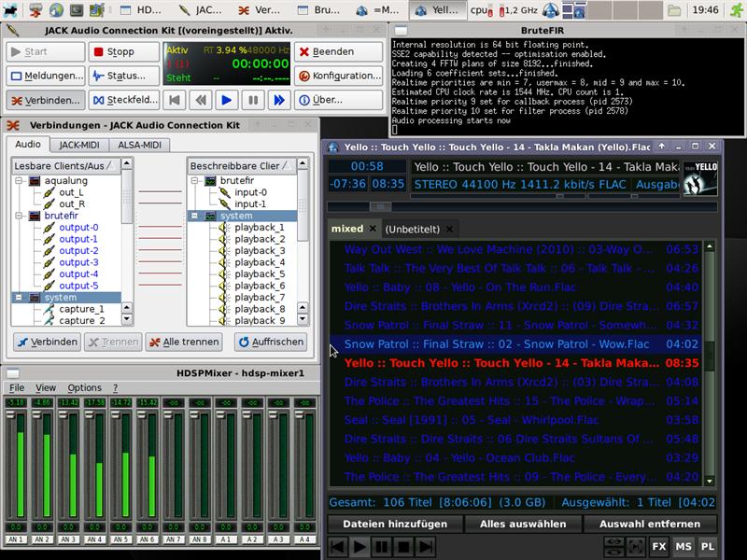
Task: Click the Aqualung stop playback icon
Action: click(404, 547)
